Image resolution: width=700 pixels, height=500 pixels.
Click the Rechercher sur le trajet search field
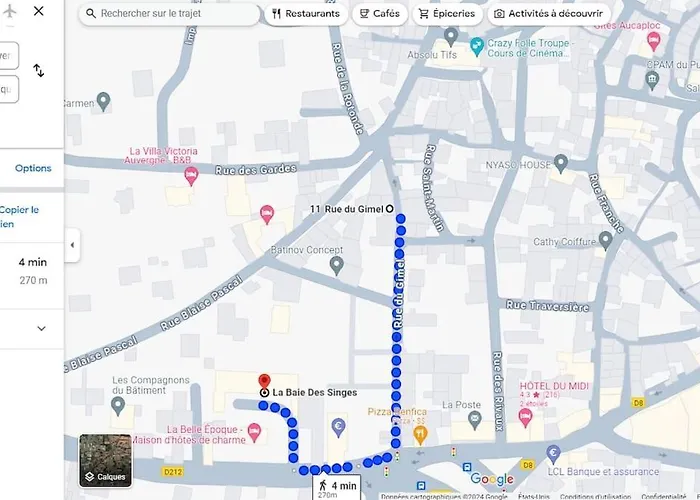point(170,14)
